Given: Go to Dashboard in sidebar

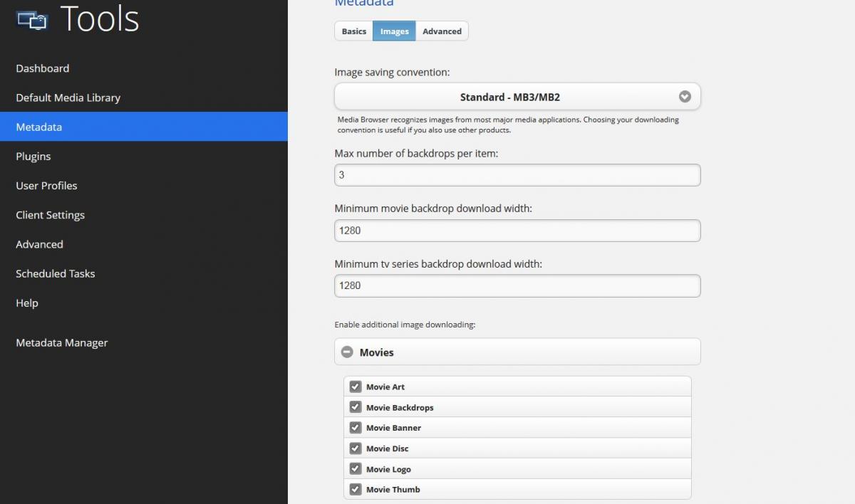Looking at the screenshot, I should tap(43, 68).
